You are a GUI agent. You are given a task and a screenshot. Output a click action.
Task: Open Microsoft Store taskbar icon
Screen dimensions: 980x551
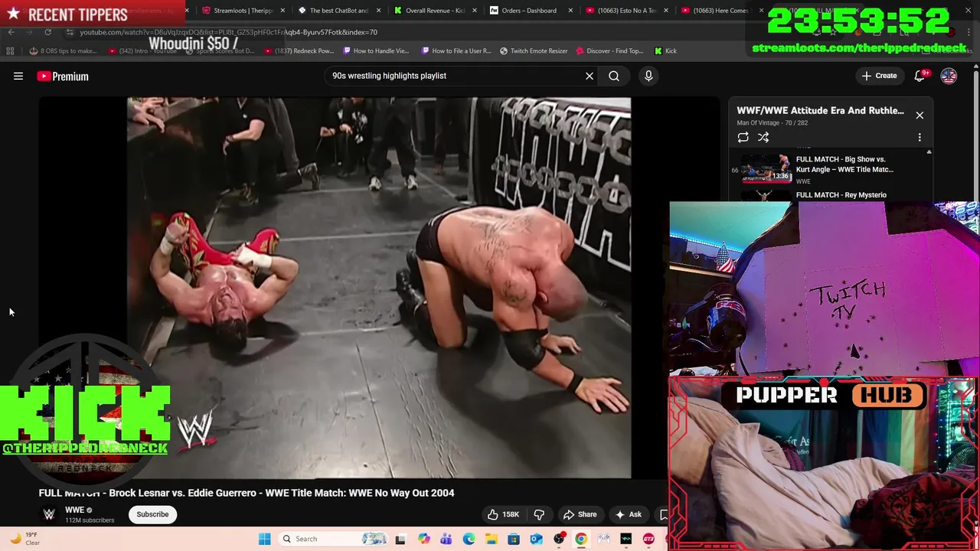pos(514,539)
